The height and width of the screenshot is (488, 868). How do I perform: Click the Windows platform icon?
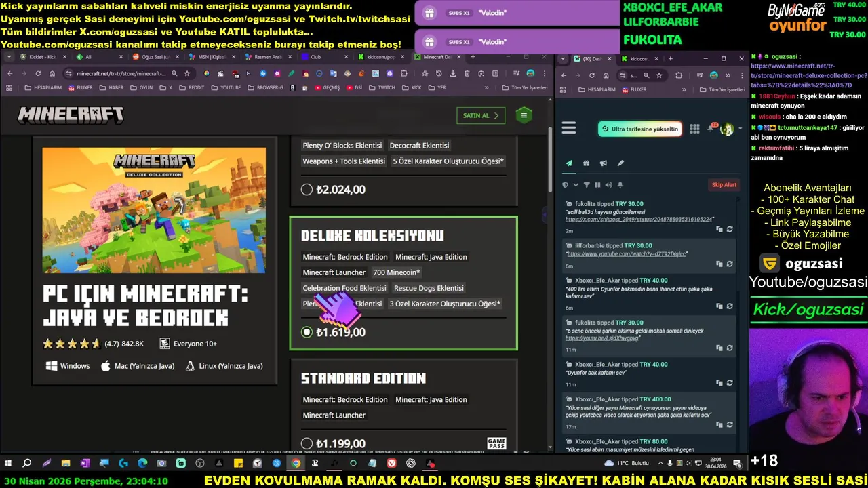[x=51, y=366]
